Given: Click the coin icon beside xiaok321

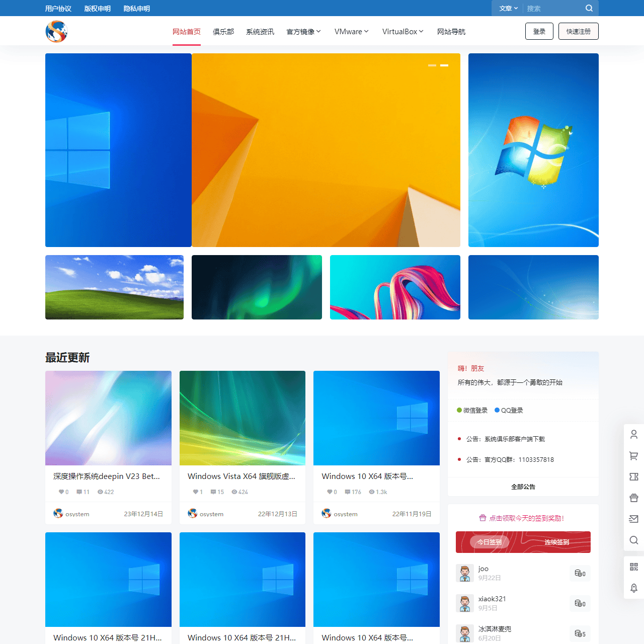Looking at the screenshot, I should [x=578, y=603].
